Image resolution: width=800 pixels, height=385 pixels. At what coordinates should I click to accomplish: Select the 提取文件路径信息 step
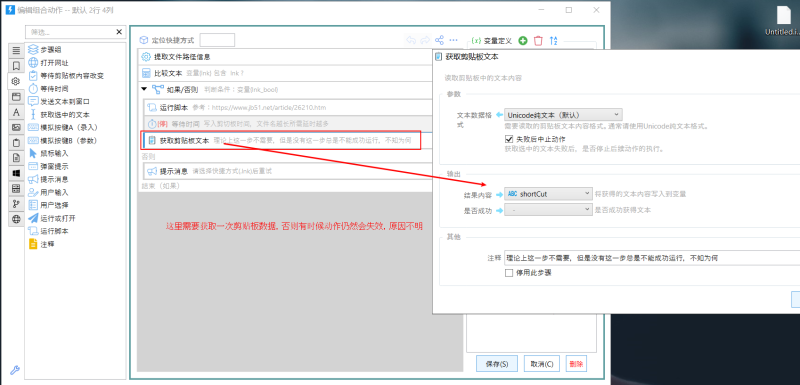[286, 57]
